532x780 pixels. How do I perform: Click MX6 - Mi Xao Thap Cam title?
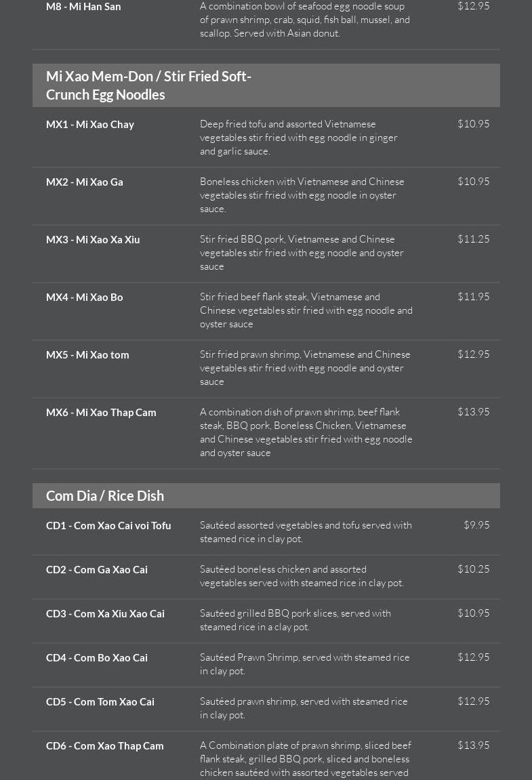click(x=101, y=413)
